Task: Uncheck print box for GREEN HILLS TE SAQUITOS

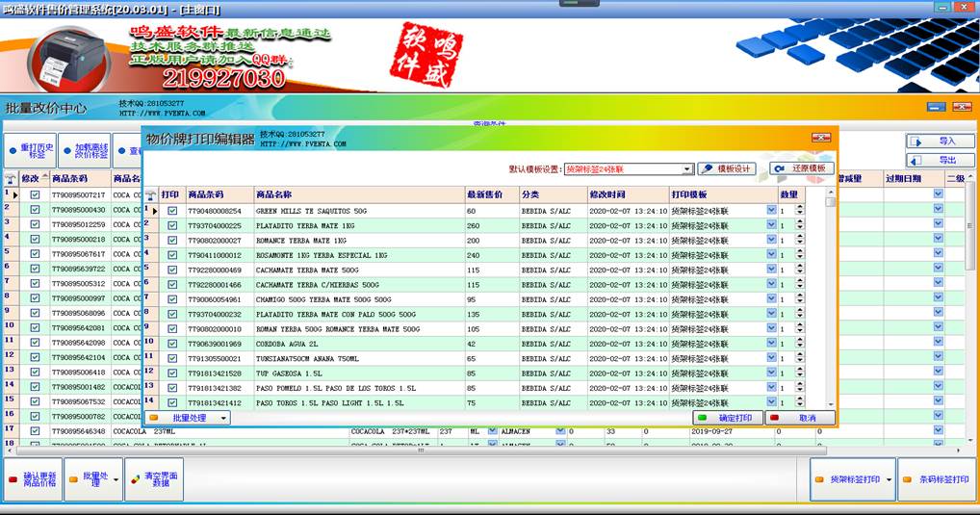Action: click(x=172, y=211)
